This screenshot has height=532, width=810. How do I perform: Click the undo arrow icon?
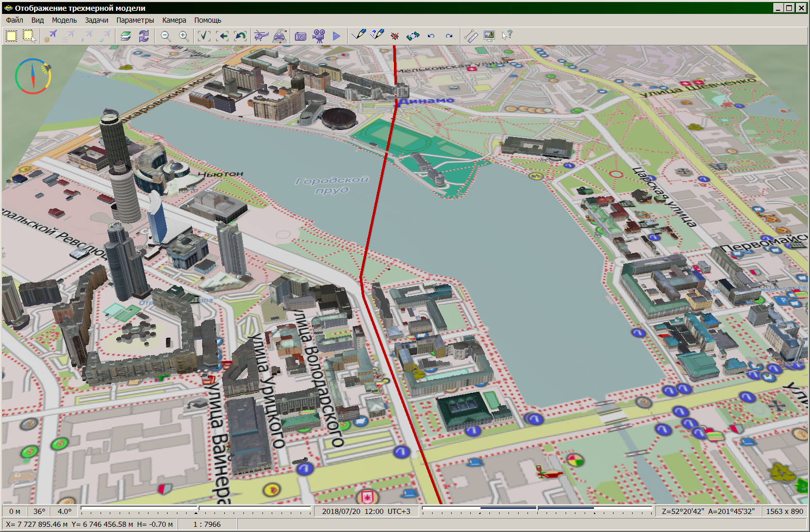431,36
